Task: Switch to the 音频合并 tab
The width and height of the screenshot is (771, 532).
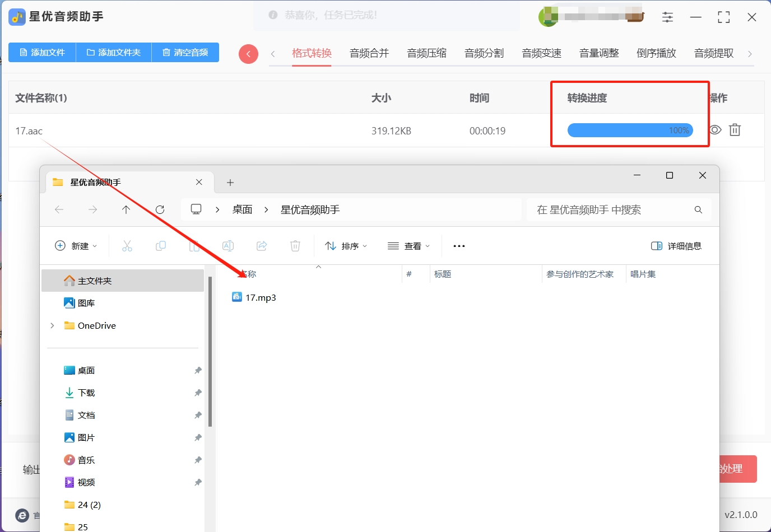Action: click(x=369, y=53)
